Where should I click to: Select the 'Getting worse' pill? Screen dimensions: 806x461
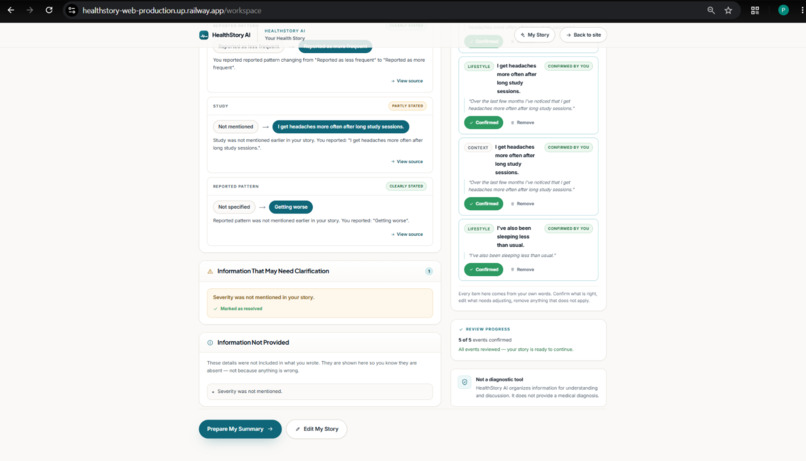click(x=291, y=207)
